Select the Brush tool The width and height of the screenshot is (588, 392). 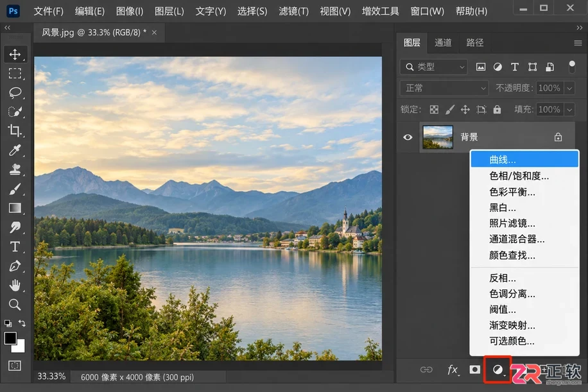pyautogui.click(x=15, y=189)
